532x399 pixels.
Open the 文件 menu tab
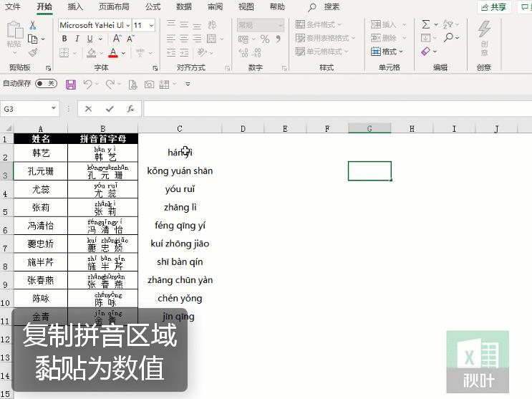point(13,6)
